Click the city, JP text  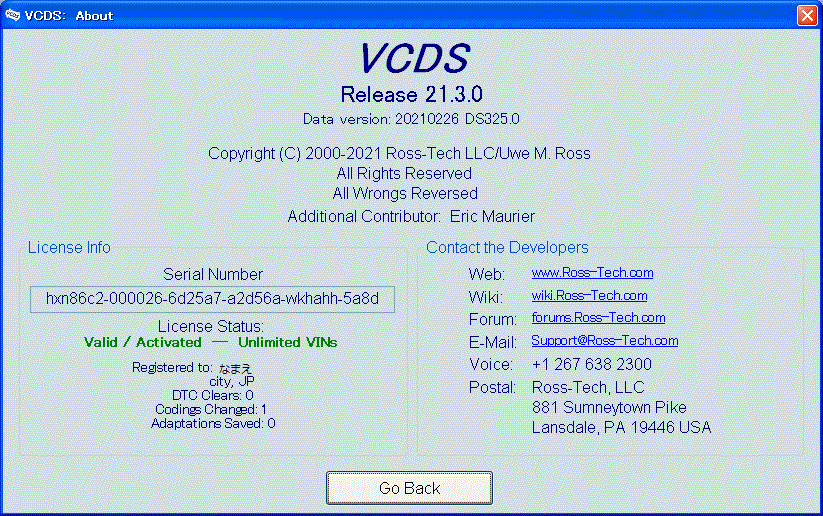point(231,381)
